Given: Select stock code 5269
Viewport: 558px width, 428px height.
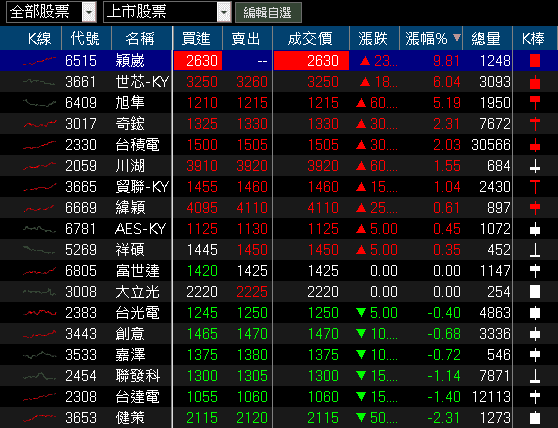Looking at the screenshot, I should coord(81,250).
